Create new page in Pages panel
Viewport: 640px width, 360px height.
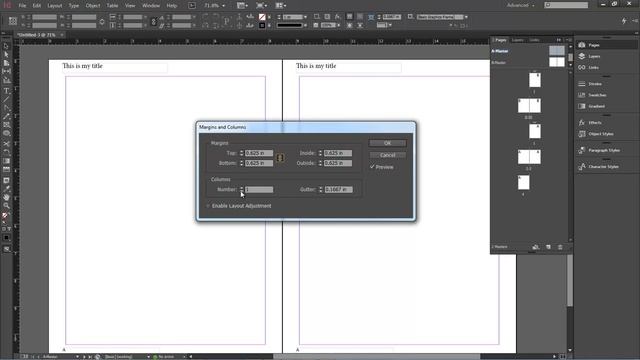[x=548, y=247]
